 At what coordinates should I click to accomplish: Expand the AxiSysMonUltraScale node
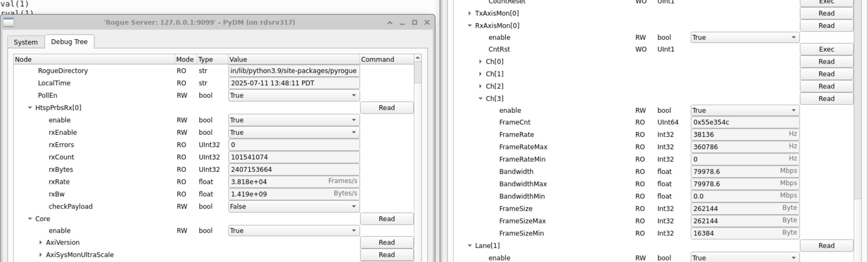pos(41,255)
